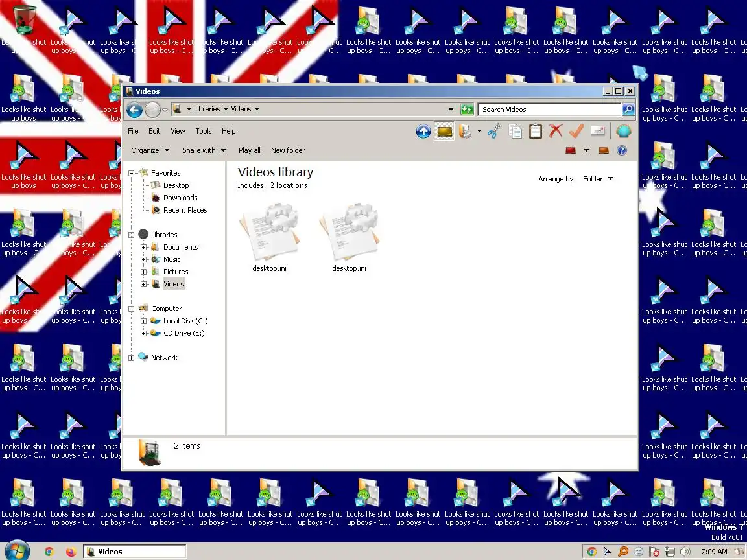Open the Tools menu
The height and width of the screenshot is (560, 747).
point(204,131)
